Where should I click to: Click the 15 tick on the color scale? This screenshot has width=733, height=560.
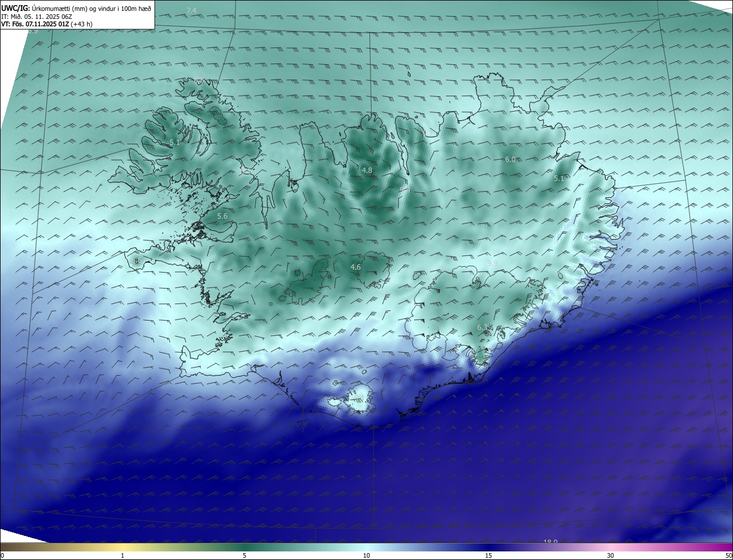coord(488,555)
